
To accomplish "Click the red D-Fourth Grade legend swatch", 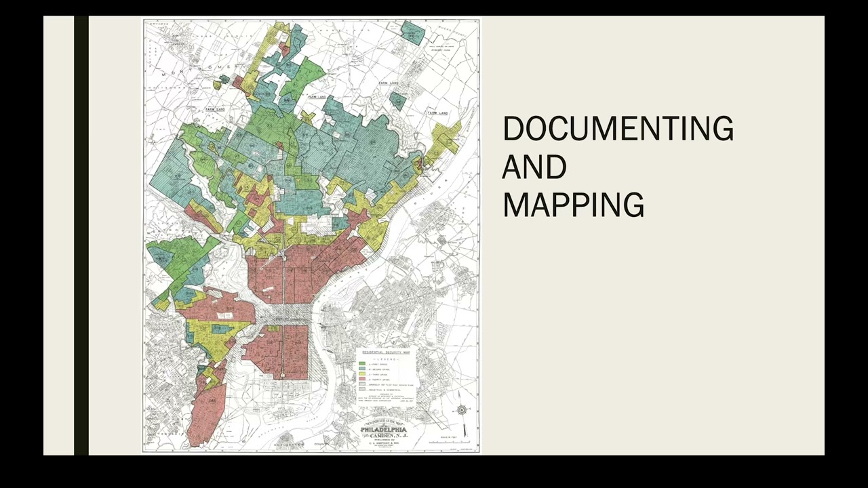I will pos(362,379).
